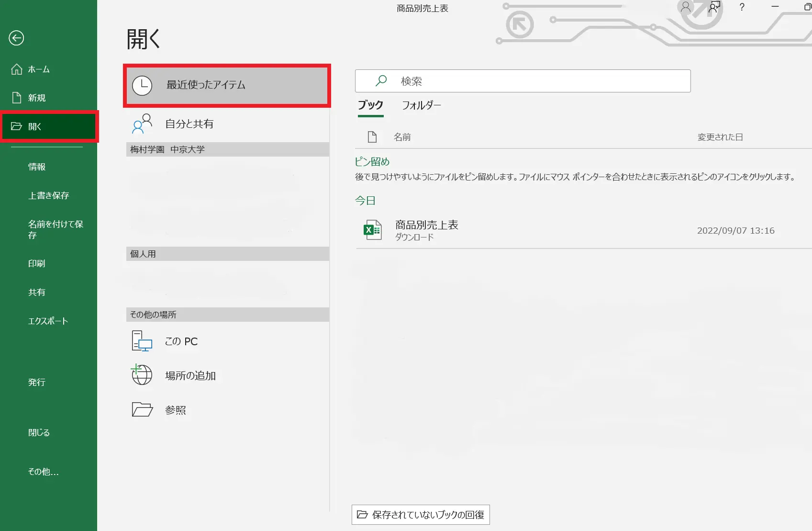Screen dimensions: 812x531
Task: Click the ダウンロード path under the file name
Action: click(414, 237)
